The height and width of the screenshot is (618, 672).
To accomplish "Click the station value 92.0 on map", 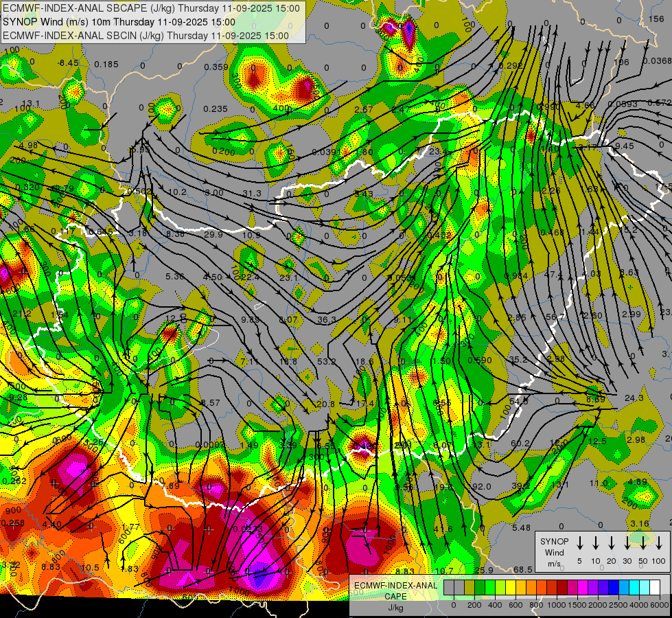I will 481,486.
